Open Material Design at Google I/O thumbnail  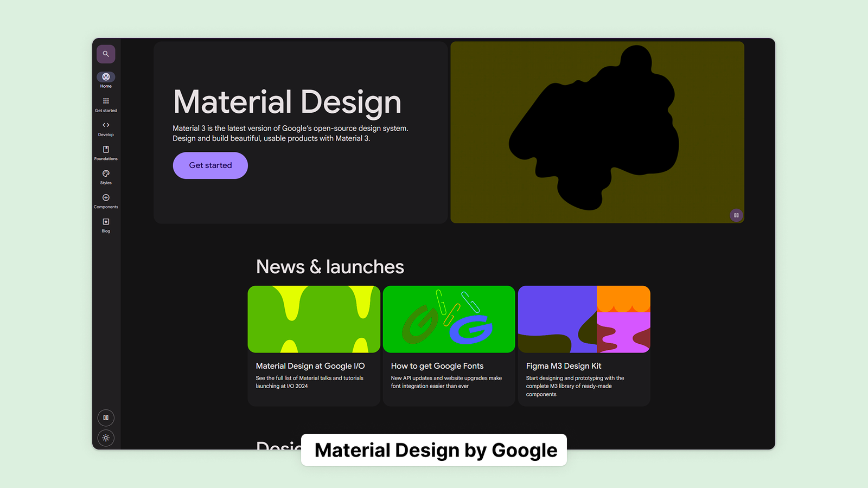pyautogui.click(x=314, y=319)
